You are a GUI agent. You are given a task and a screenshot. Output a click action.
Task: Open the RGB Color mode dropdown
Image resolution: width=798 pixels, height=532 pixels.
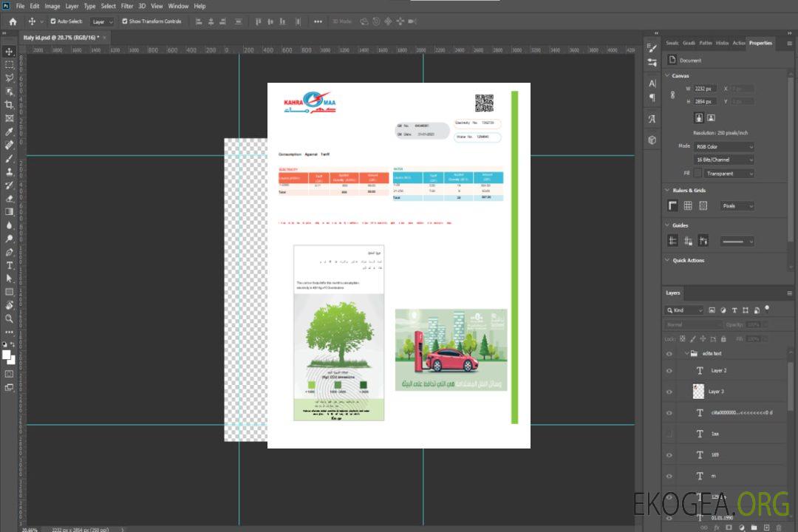724,146
